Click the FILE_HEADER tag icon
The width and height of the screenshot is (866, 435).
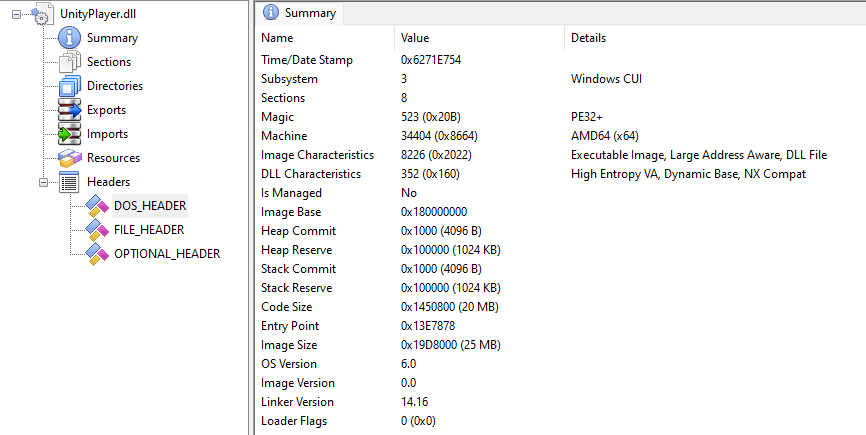point(97,230)
